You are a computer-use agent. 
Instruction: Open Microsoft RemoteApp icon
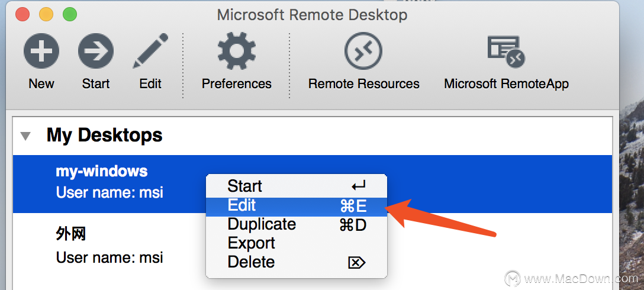(506, 51)
